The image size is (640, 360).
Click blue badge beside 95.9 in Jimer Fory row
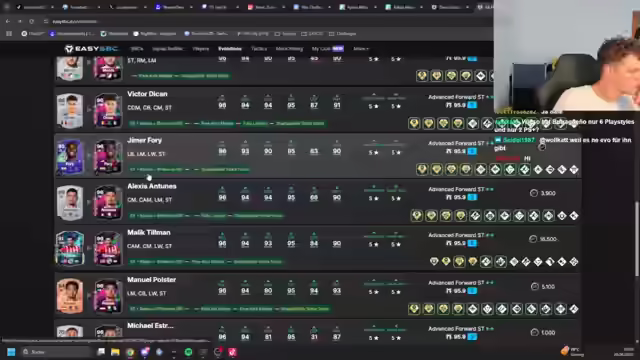472,151
